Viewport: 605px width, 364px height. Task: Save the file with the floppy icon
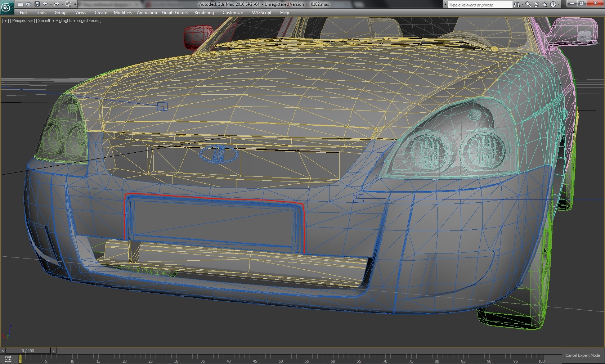(37, 4)
